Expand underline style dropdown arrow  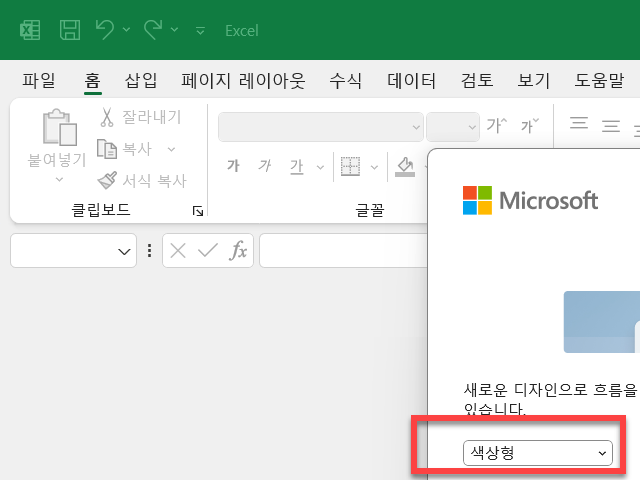tap(320, 167)
